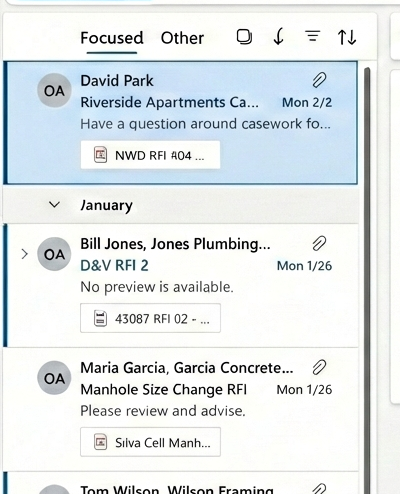Click Maria Garcia email OA avatar
The height and width of the screenshot is (494, 400).
[x=54, y=378]
